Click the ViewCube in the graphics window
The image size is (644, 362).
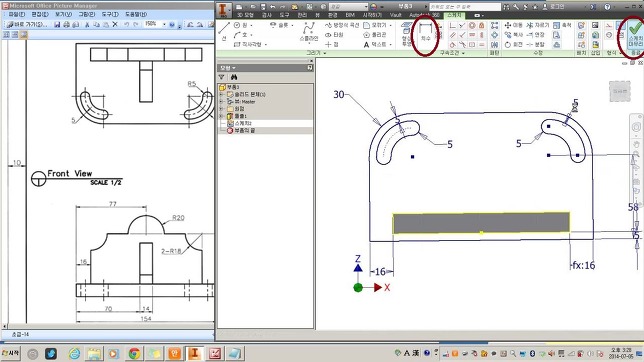pos(619,91)
